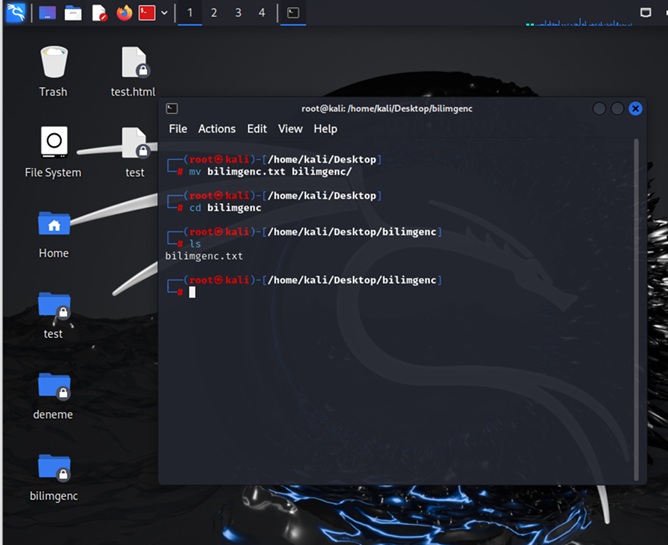Switch to workspace 3

(x=238, y=13)
